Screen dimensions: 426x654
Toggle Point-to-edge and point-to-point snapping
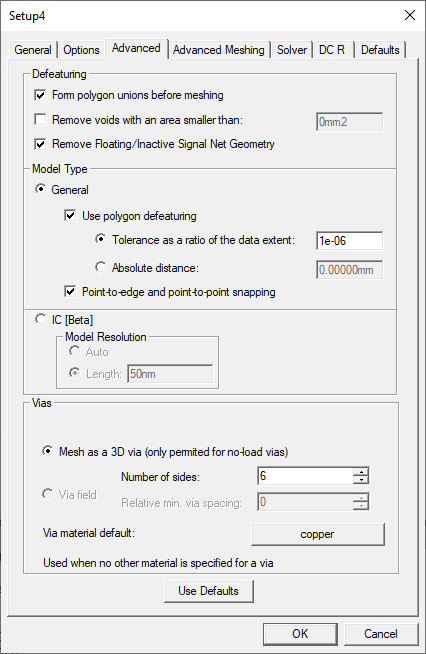[70, 291]
